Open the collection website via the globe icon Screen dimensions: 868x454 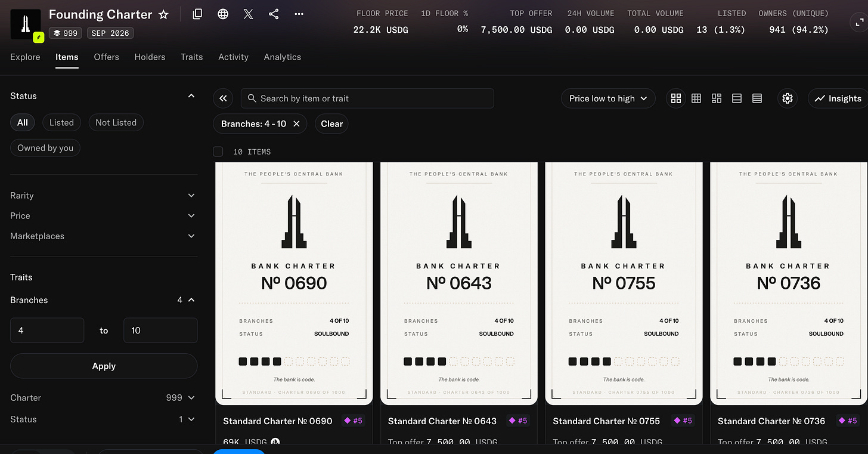(223, 14)
